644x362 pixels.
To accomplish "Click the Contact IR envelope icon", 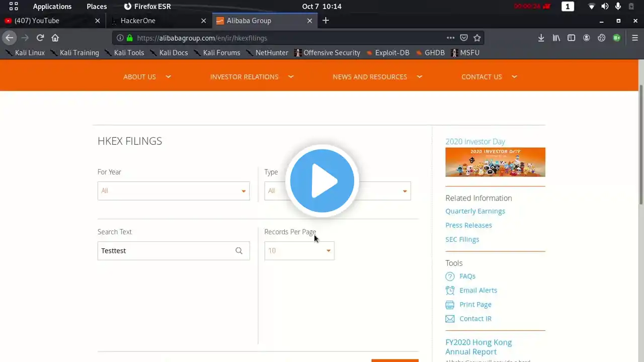I will click(x=450, y=319).
